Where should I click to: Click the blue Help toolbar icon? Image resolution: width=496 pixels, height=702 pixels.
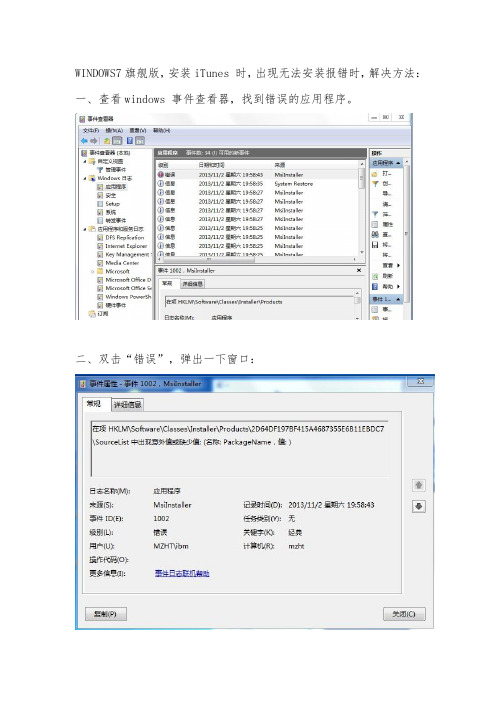click(130, 141)
